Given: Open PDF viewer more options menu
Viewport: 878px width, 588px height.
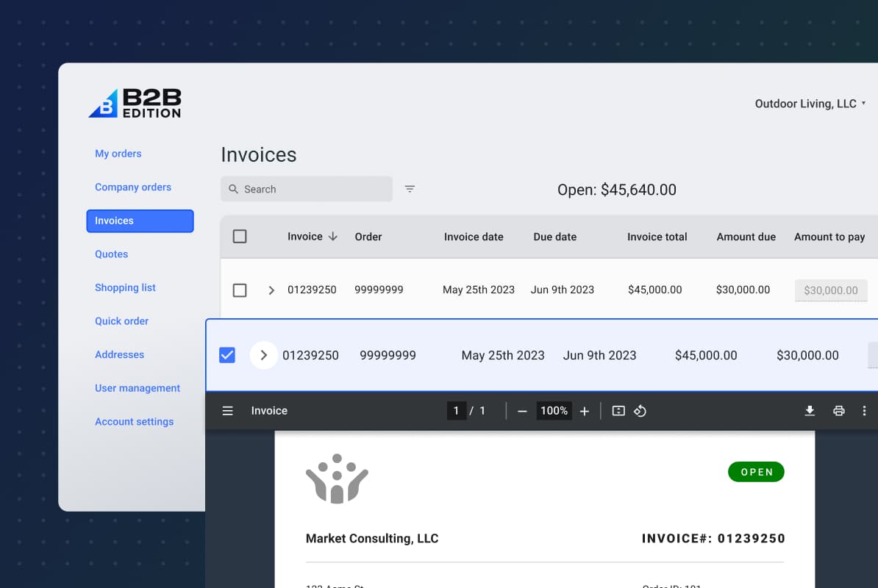Looking at the screenshot, I should tap(864, 411).
